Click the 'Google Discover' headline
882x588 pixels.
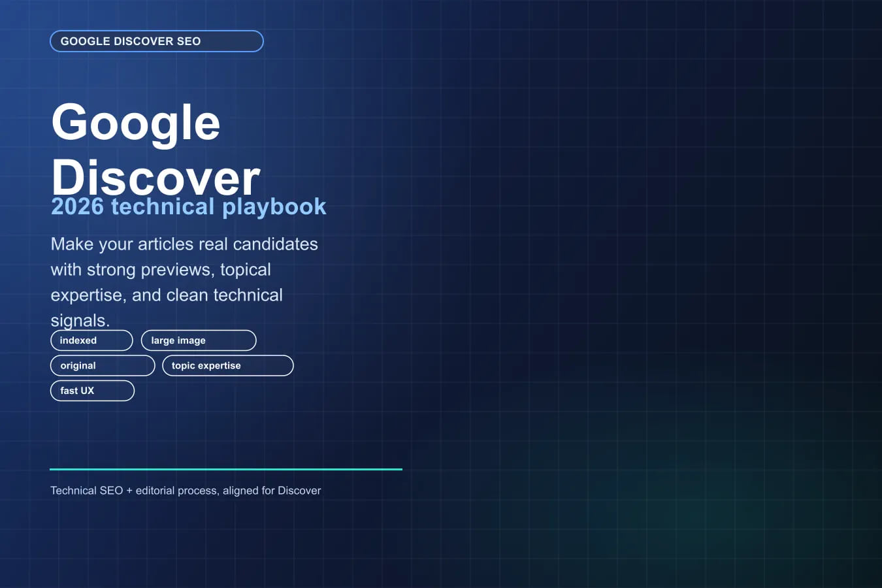click(155, 149)
